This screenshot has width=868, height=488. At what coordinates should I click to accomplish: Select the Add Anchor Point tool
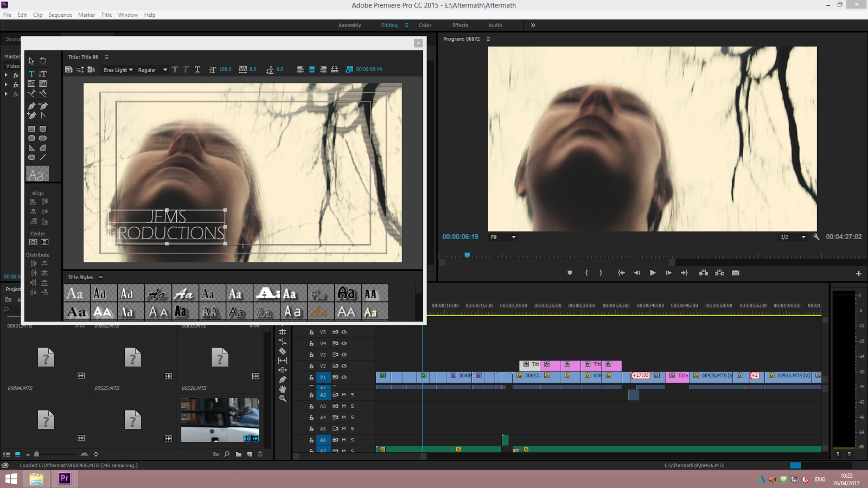click(x=31, y=115)
